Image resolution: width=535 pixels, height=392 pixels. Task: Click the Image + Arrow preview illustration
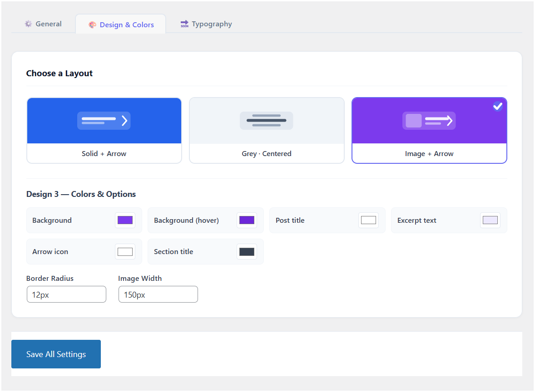click(x=429, y=121)
